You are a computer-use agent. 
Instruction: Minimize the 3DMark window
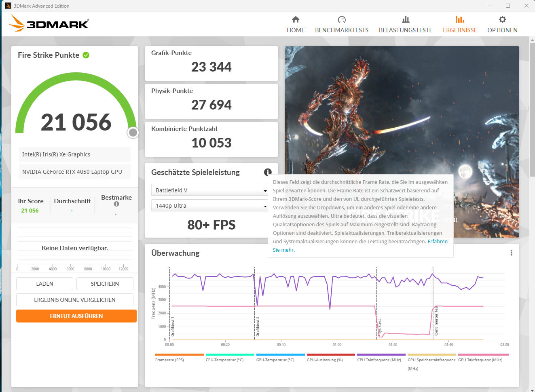[490, 6]
